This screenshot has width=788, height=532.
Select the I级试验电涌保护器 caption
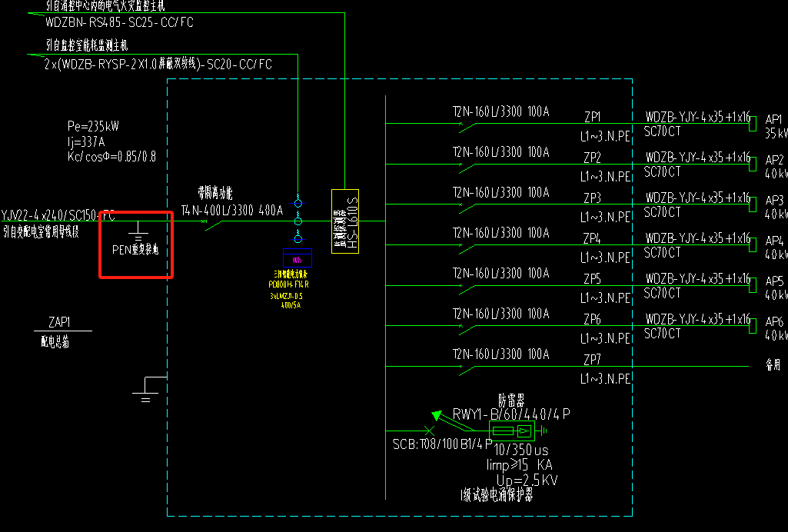(497, 495)
